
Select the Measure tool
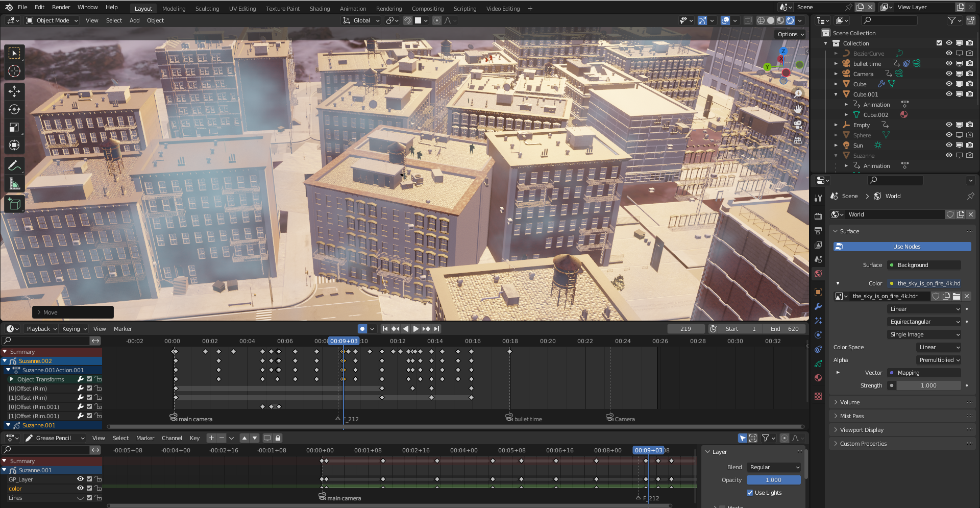click(x=14, y=184)
